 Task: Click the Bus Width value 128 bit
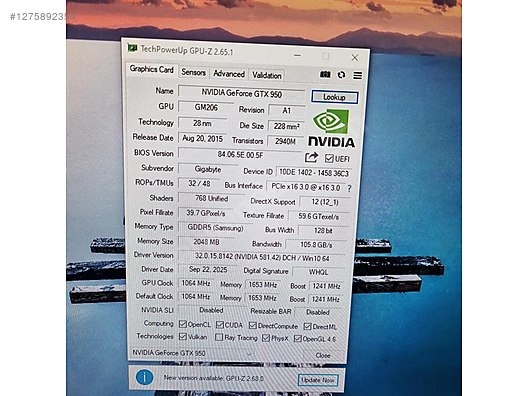coord(323,230)
